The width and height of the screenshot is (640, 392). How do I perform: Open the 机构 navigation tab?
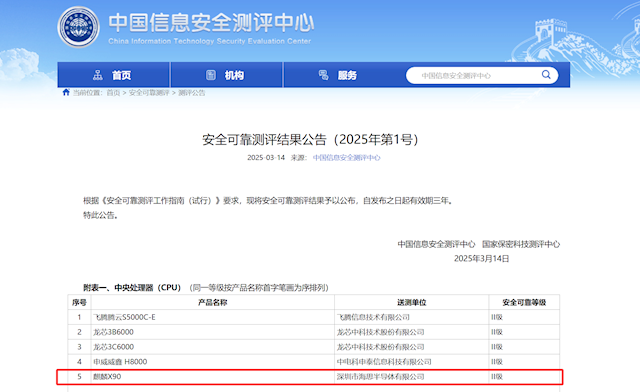tap(227, 75)
